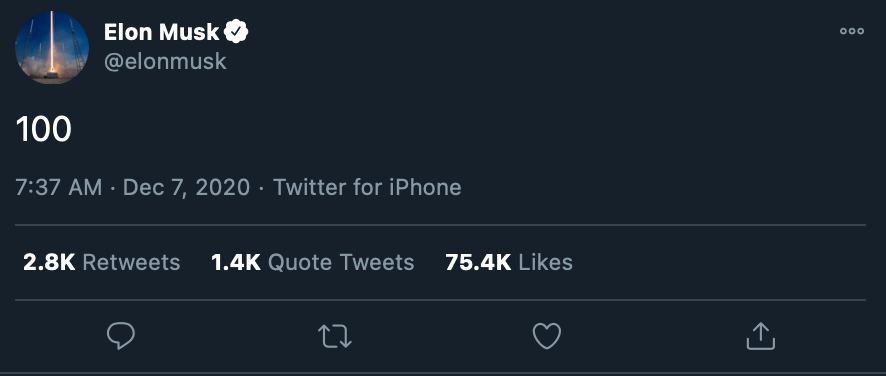This screenshot has height=376, width=886.
Task: Click the 7:37 AM timestamp
Action: (59, 188)
